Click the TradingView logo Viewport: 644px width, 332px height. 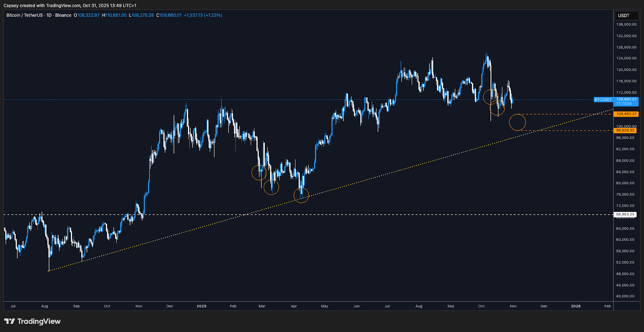(32, 321)
